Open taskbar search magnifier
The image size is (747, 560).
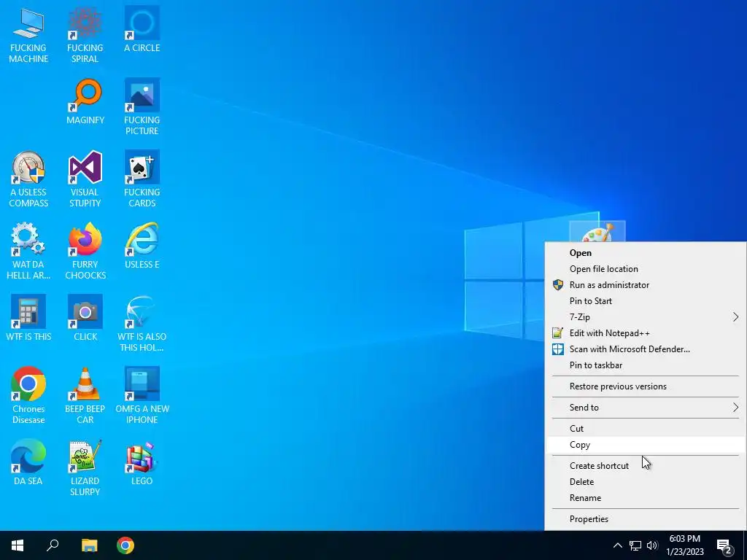pyautogui.click(x=53, y=545)
